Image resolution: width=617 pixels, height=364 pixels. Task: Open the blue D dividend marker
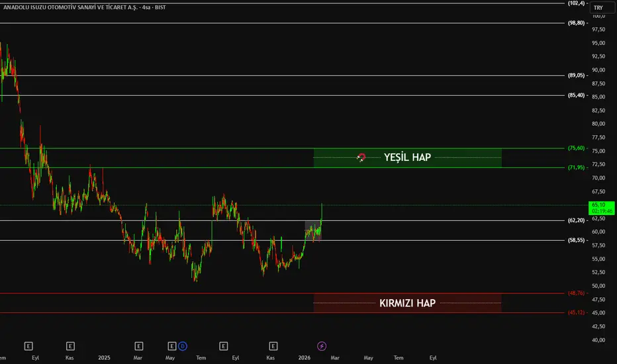183,346
